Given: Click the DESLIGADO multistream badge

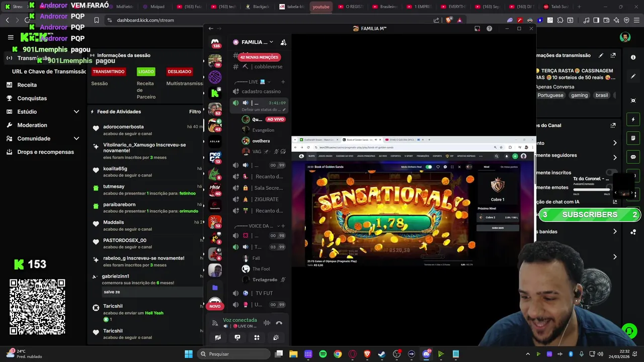Looking at the screenshot, I should coord(179,71).
